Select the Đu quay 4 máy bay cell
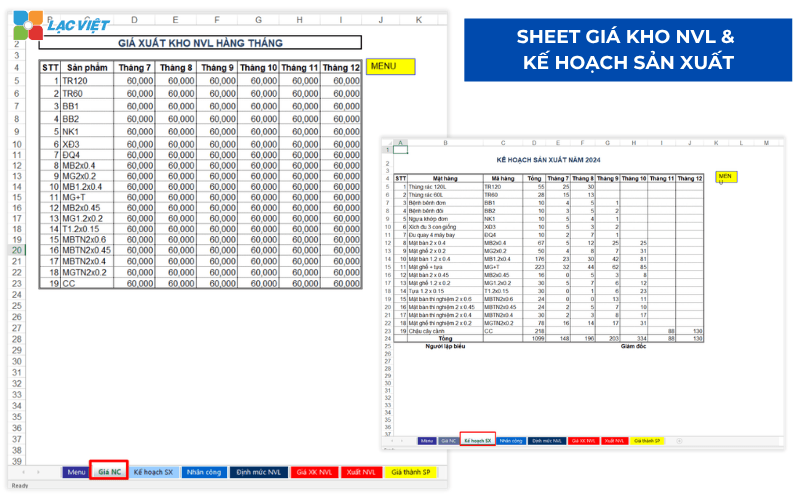The width and height of the screenshot is (800, 500). pyautogui.click(x=445, y=235)
